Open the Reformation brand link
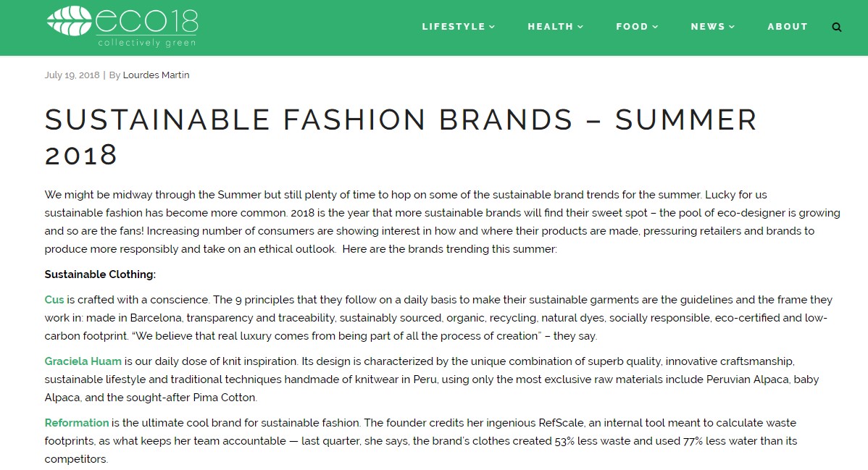868x470 pixels. [77, 422]
